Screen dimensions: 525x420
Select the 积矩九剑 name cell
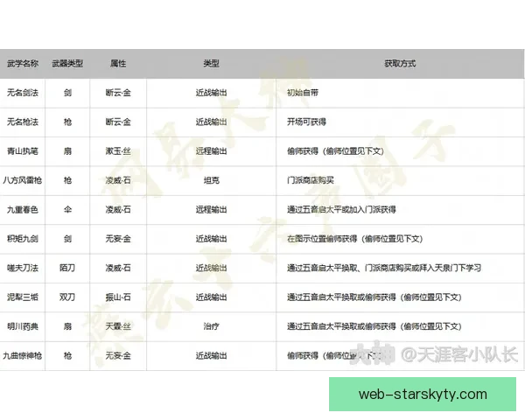coord(23,239)
